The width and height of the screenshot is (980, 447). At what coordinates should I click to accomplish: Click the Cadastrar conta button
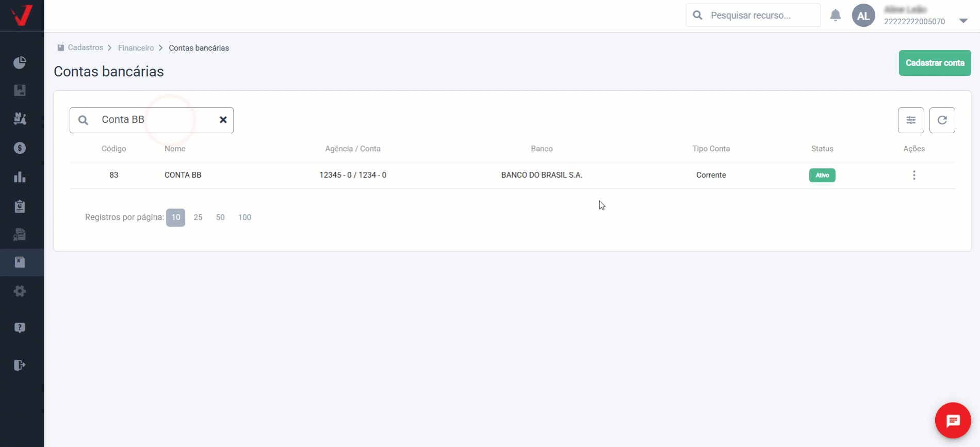tap(935, 63)
